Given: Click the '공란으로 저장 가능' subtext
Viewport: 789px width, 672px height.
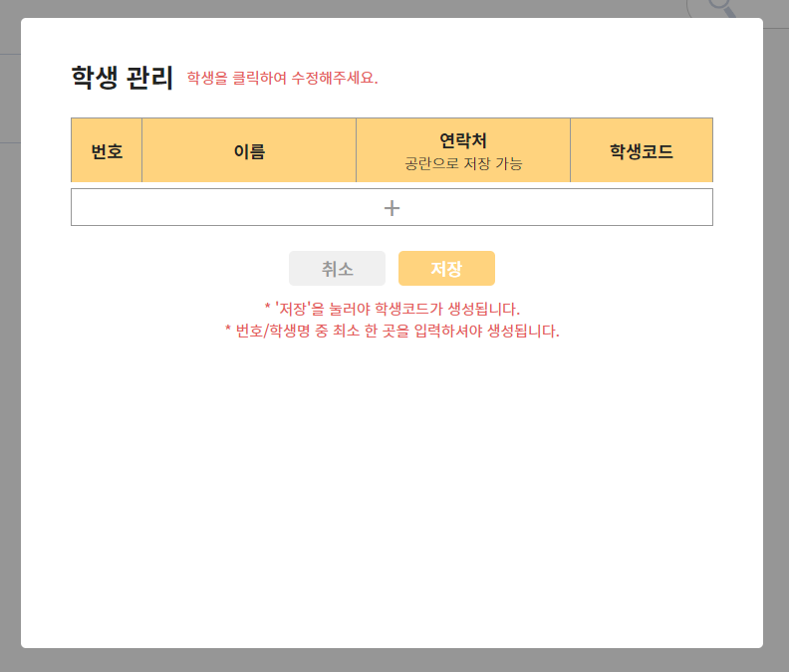Looking at the screenshot, I should pyautogui.click(x=463, y=163).
